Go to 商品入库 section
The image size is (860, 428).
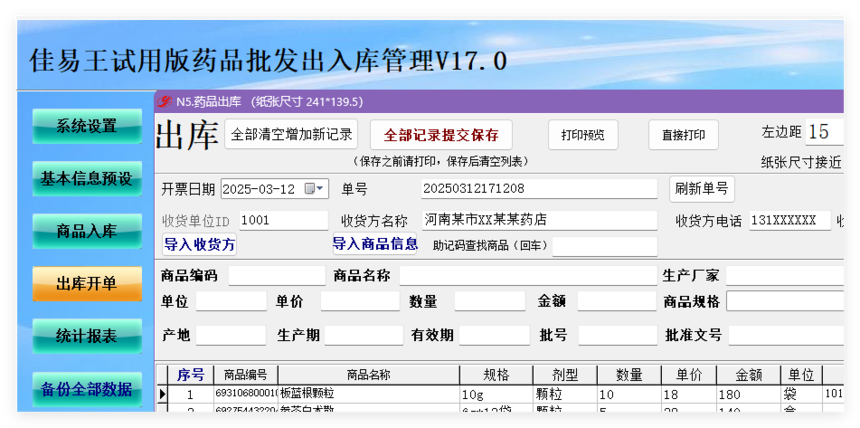pyautogui.click(x=87, y=231)
